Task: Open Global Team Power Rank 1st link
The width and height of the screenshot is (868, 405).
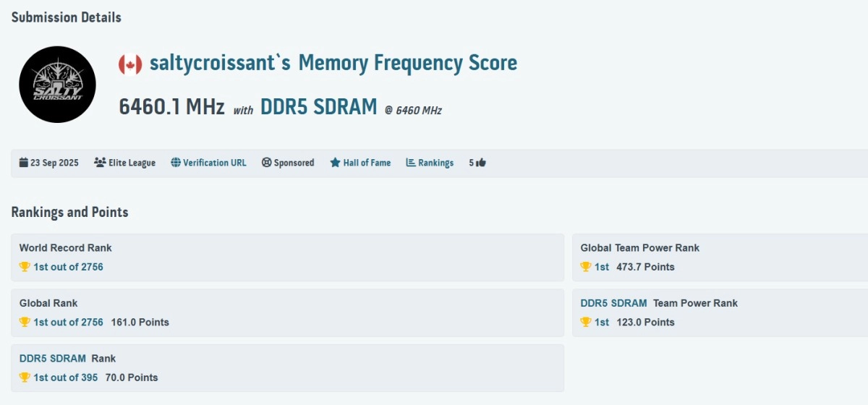Action: click(x=602, y=267)
